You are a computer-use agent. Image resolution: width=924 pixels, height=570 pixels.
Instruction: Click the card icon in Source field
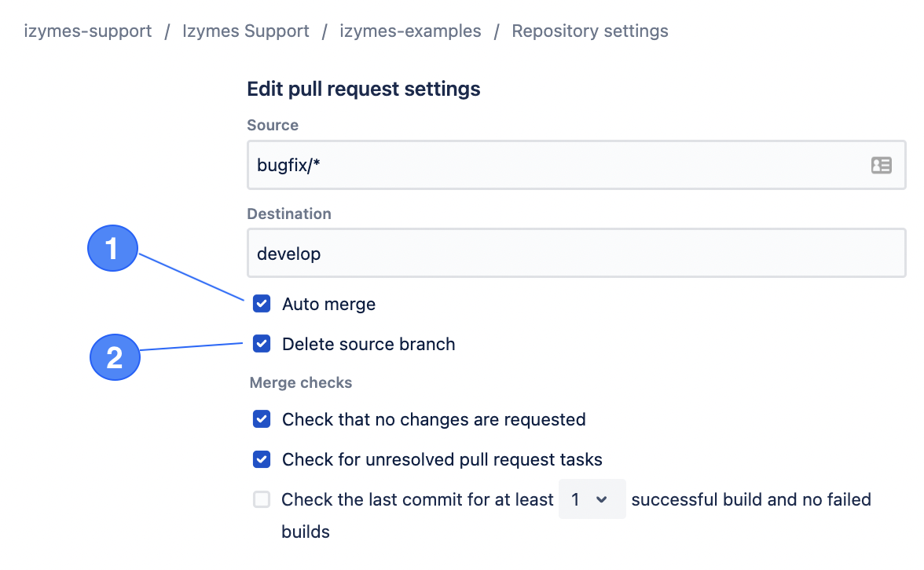881,165
